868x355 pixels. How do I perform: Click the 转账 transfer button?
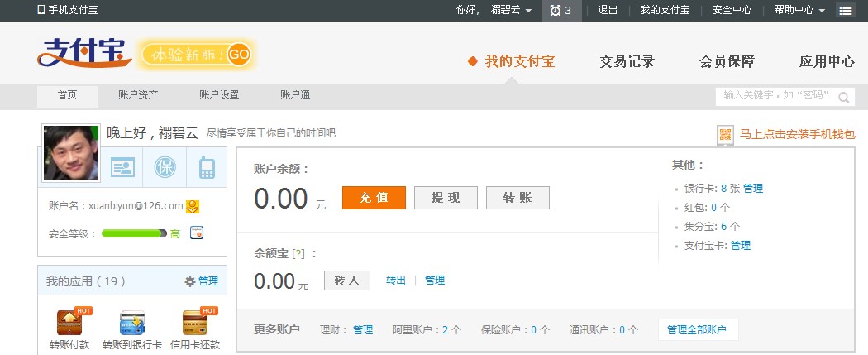click(x=517, y=198)
